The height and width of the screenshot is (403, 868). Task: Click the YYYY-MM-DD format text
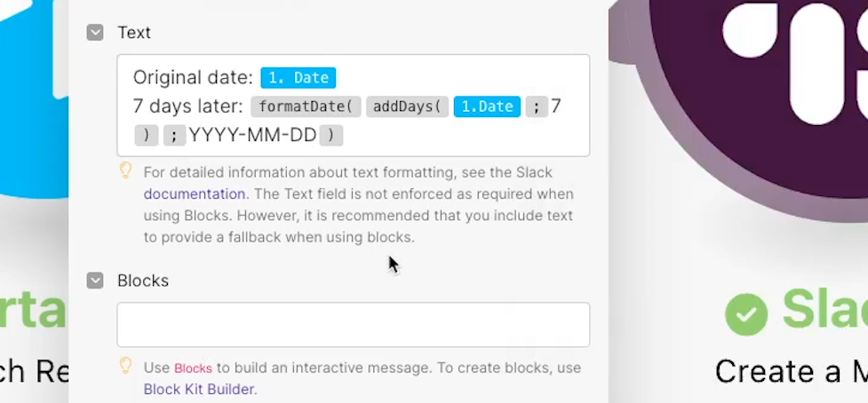pyautogui.click(x=252, y=135)
